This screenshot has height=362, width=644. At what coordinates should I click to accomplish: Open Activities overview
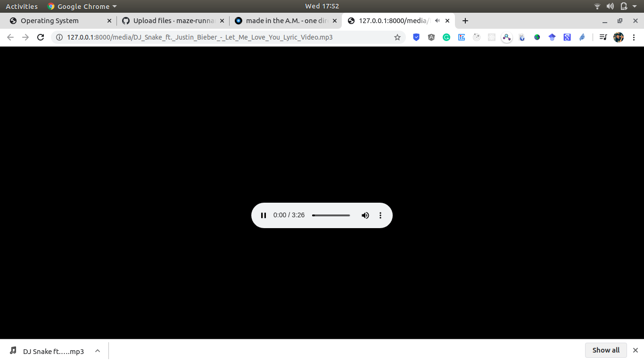click(x=22, y=6)
